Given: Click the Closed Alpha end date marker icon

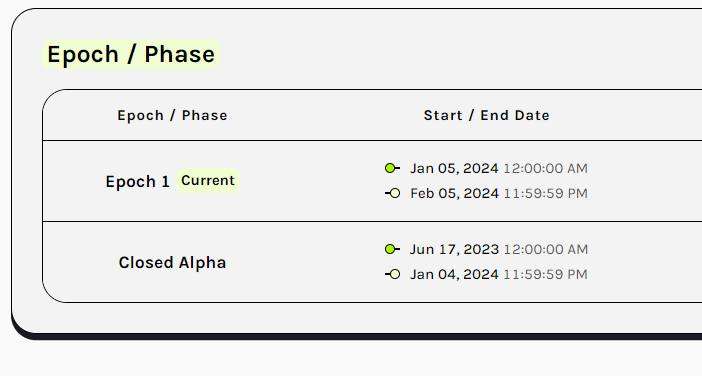Looking at the screenshot, I should click(393, 274).
